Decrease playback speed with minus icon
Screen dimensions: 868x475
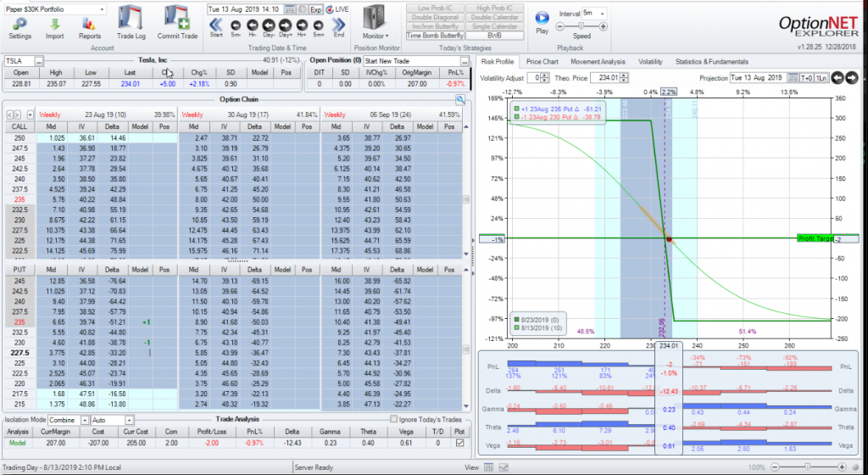tap(559, 26)
